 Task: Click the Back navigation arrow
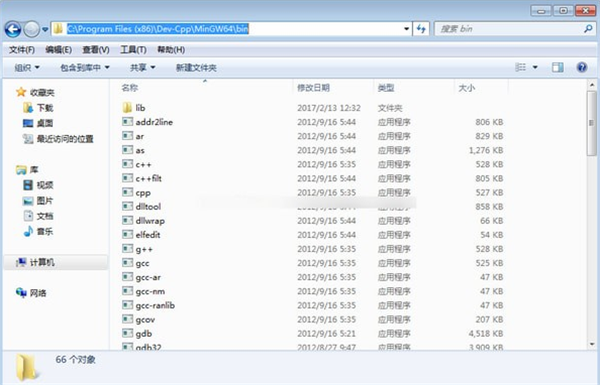(x=13, y=29)
